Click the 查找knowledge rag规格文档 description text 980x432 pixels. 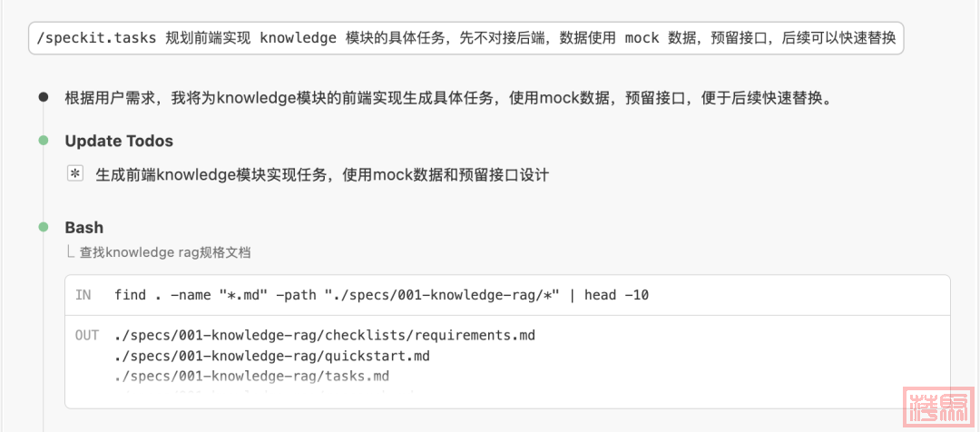165,252
